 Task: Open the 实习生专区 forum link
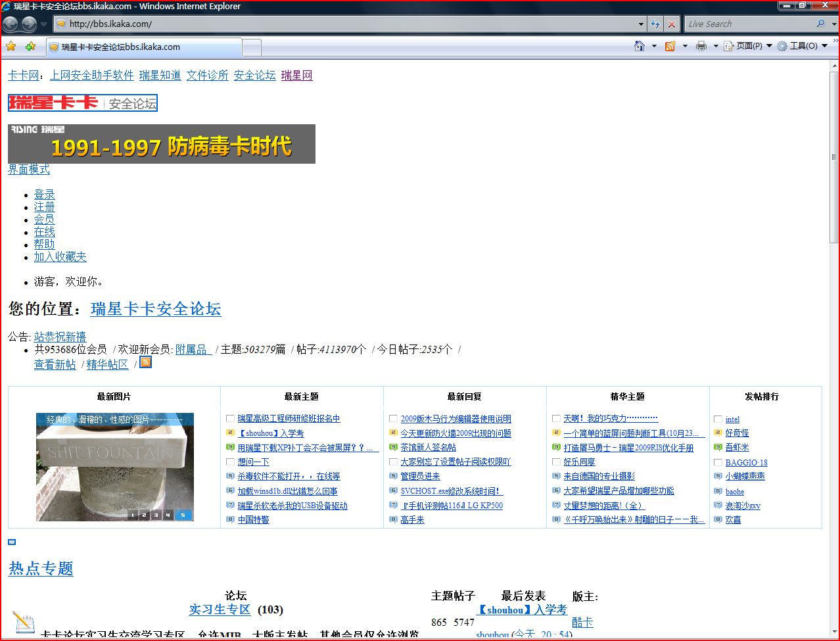click(x=220, y=609)
